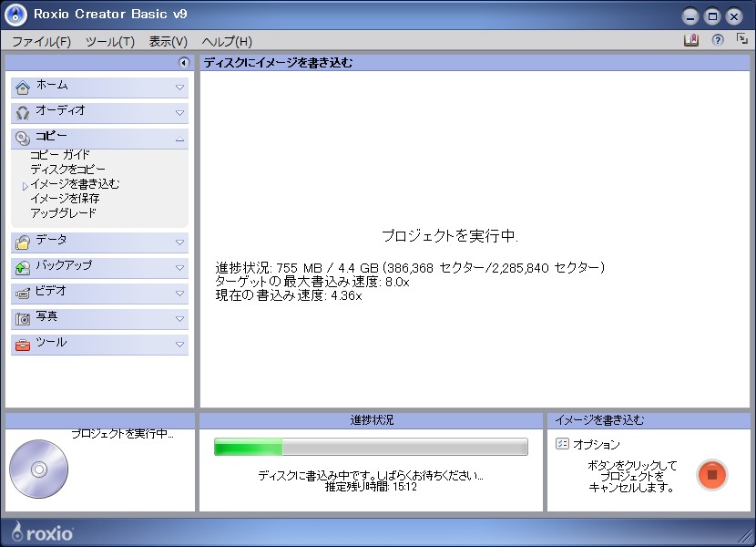Expand the バックアップ section arrow
Viewport: 756px width, 547px height.
tap(179, 268)
